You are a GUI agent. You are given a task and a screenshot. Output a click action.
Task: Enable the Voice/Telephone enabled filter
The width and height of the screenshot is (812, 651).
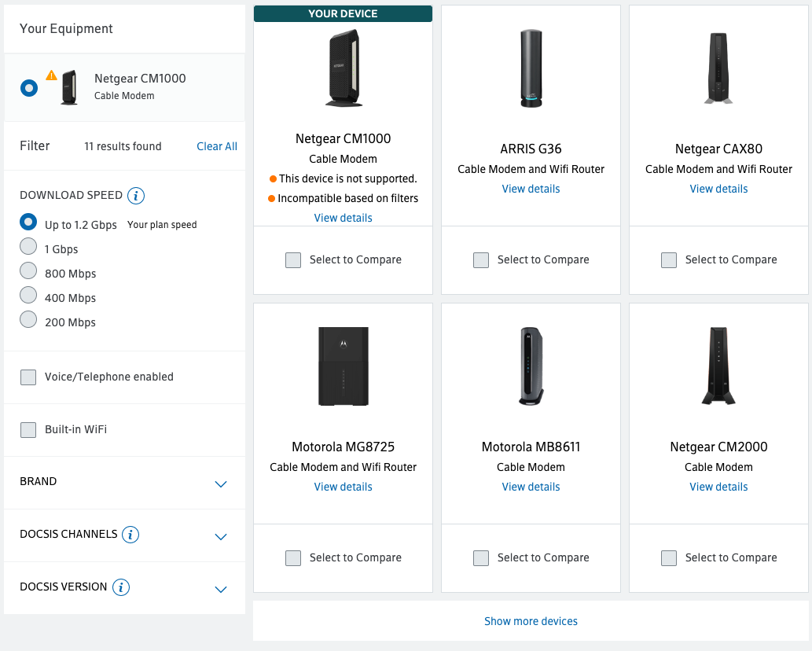28,377
